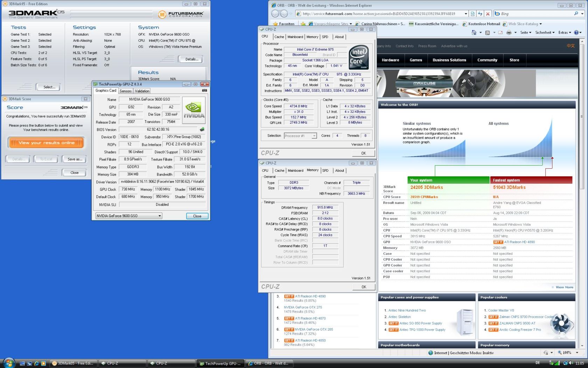Click the IE home page icon

(474, 33)
